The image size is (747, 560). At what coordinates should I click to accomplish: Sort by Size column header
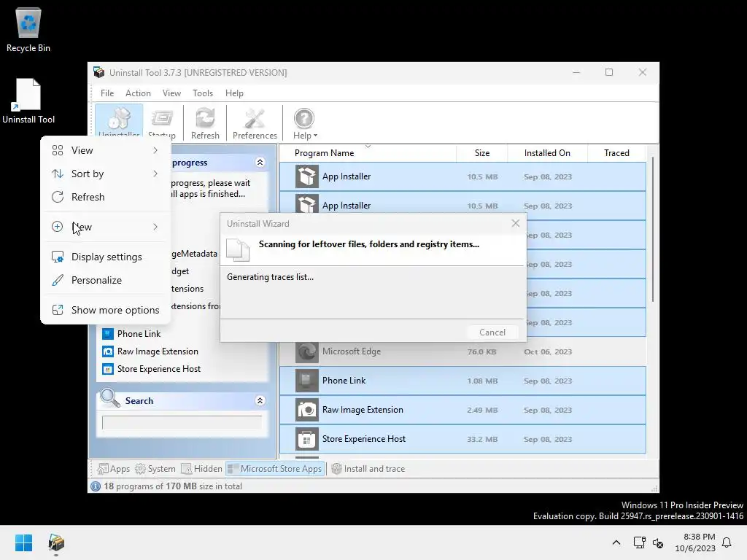pos(482,153)
